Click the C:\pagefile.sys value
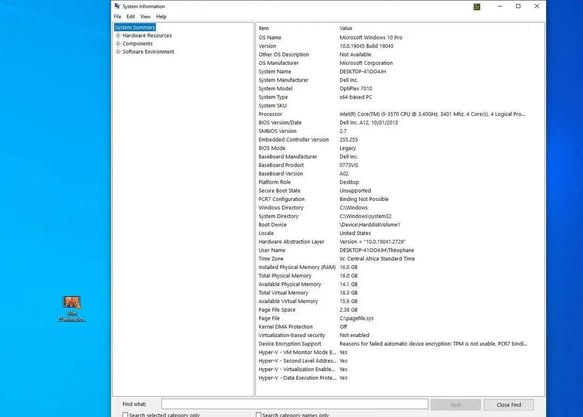The image size is (583, 417). (357, 319)
